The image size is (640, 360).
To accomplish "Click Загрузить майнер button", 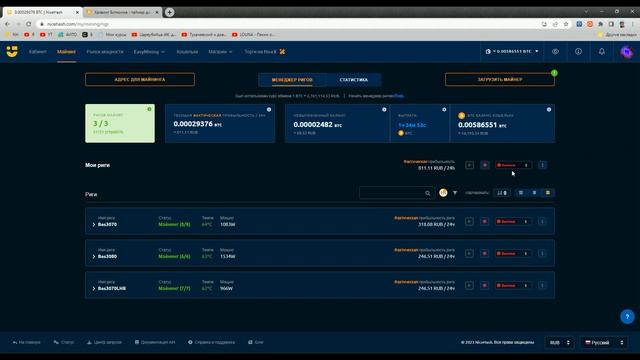I will 500,80.
